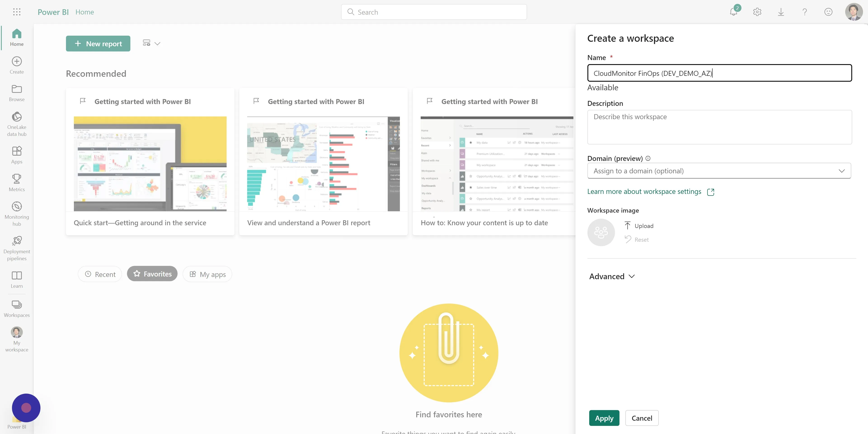The width and height of the screenshot is (868, 434).
Task: Switch to the Favorites tab
Action: pos(152,274)
